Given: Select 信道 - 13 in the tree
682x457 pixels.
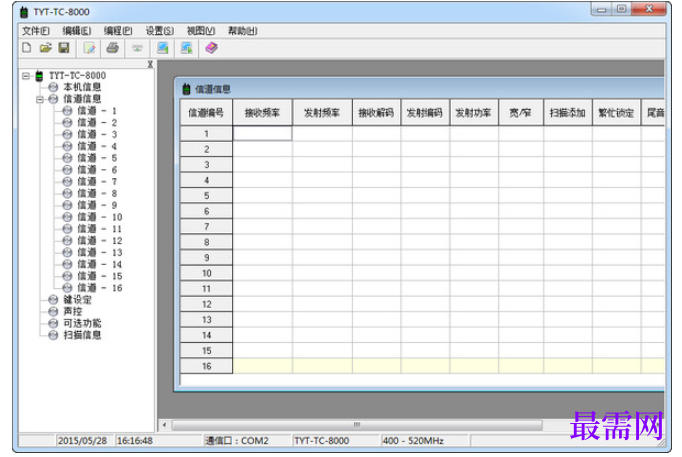Looking at the screenshot, I should 100,253.
